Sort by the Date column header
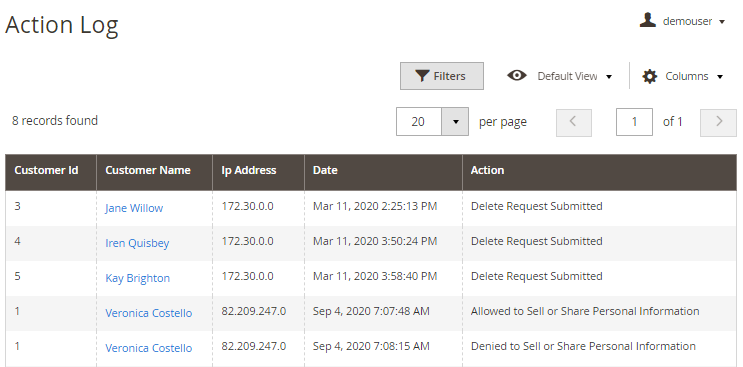Image resolution: width=743 pixels, height=367 pixels. click(x=383, y=170)
